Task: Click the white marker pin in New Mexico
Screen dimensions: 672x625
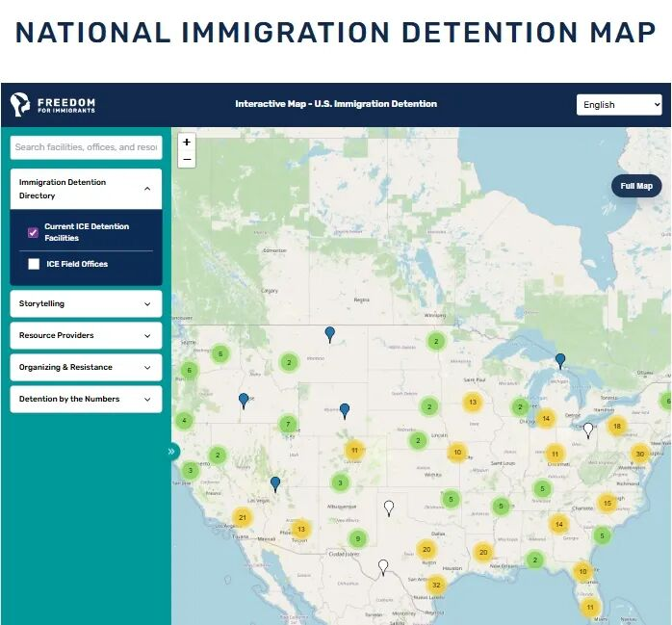Action: click(389, 507)
